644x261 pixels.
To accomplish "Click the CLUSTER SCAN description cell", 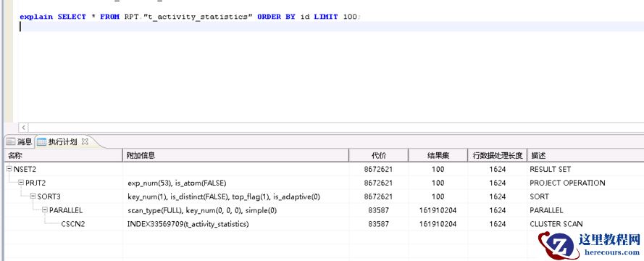I will tap(556, 224).
